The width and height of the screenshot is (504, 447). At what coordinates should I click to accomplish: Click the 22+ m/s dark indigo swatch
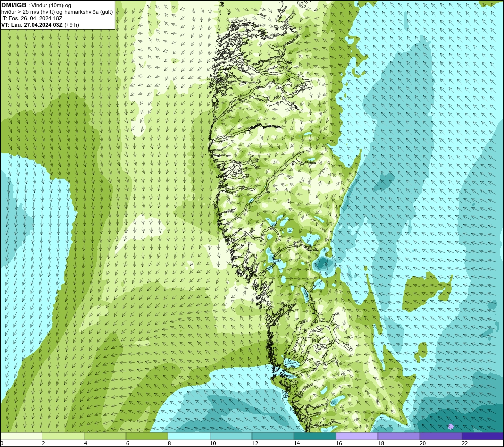pyautogui.click(x=483, y=436)
